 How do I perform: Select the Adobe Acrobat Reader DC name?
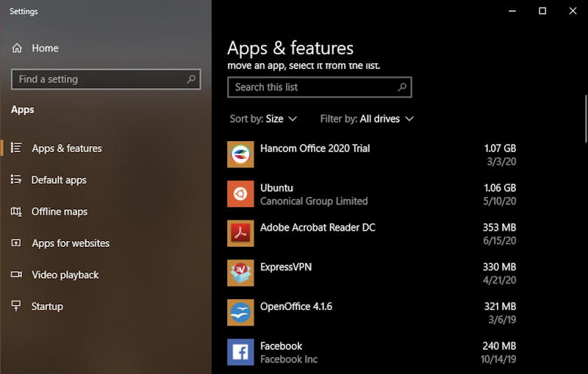pos(318,228)
